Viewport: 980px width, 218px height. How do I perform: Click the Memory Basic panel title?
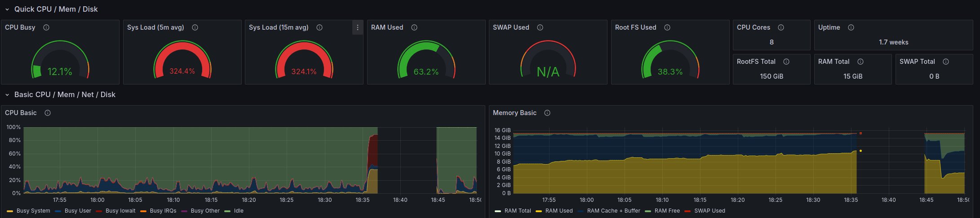tap(514, 113)
